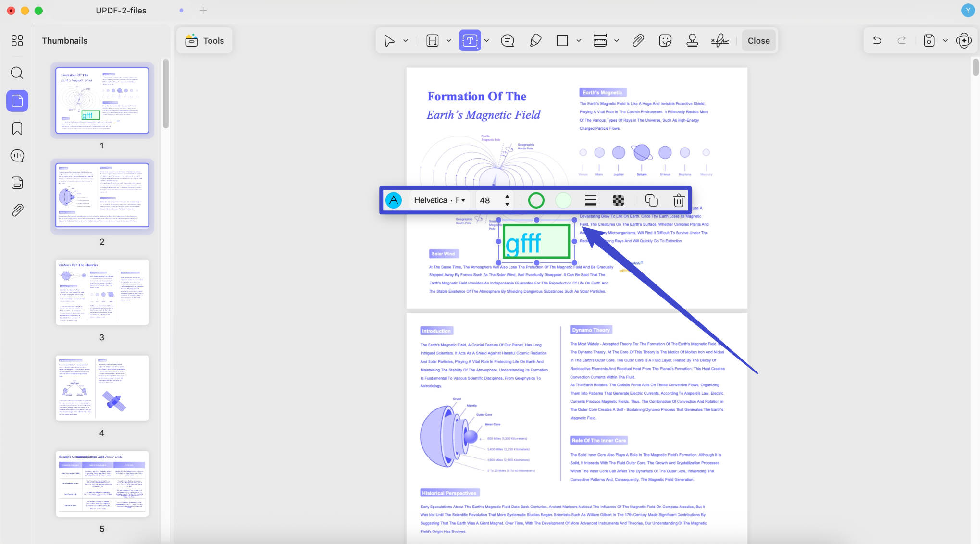This screenshot has height=544, width=980.
Task: Change the blue text color swatch
Action: (394, 200)
